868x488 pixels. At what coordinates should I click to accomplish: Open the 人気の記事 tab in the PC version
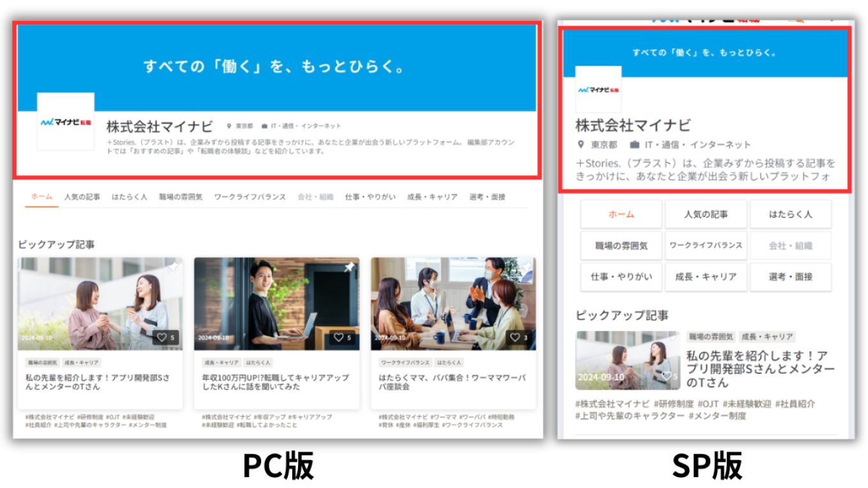82,197
